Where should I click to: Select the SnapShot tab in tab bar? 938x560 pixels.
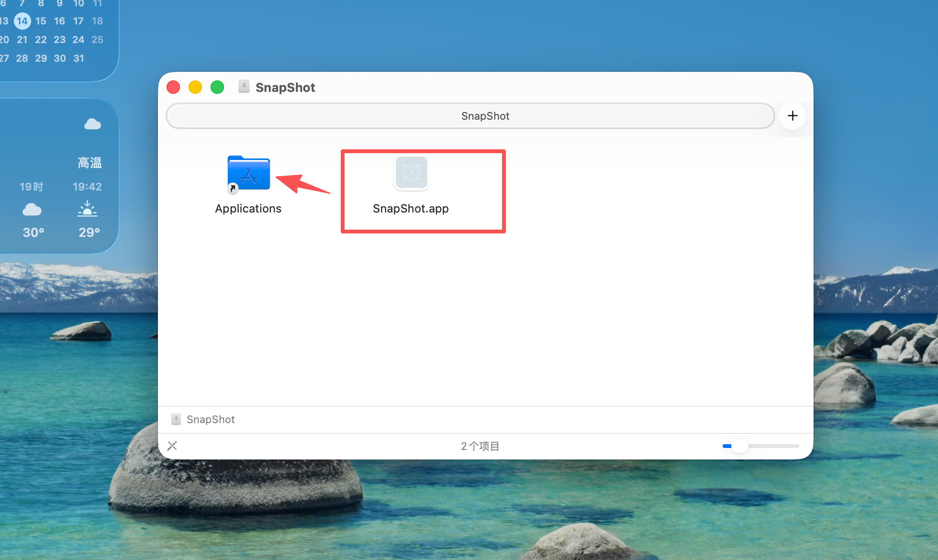470,116
